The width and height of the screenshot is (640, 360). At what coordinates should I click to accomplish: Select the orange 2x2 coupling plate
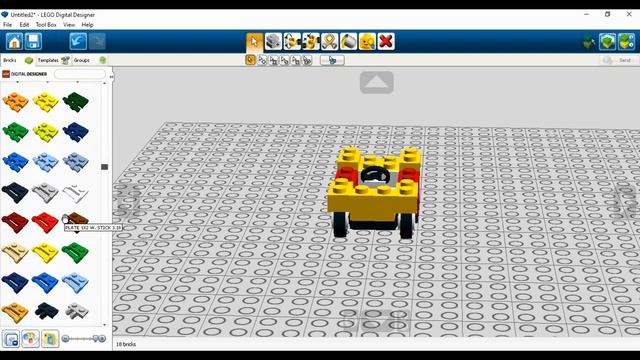tap(16, 102)
